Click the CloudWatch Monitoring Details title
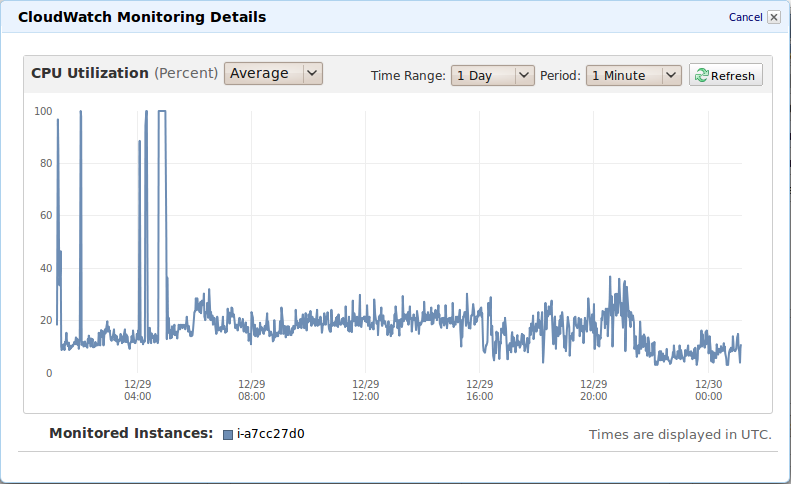This screenshot has width=791, height=484. click(142, 17)
